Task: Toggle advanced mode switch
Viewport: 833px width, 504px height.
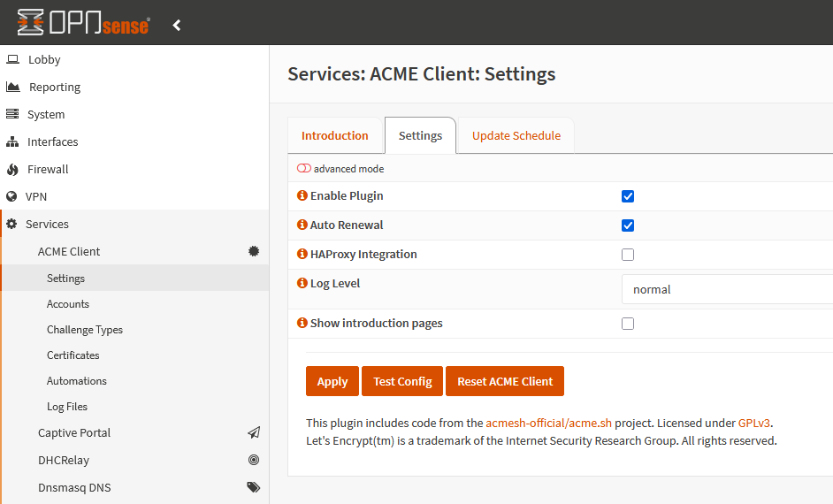Action: pyautogui.click(x=304, y=169)
